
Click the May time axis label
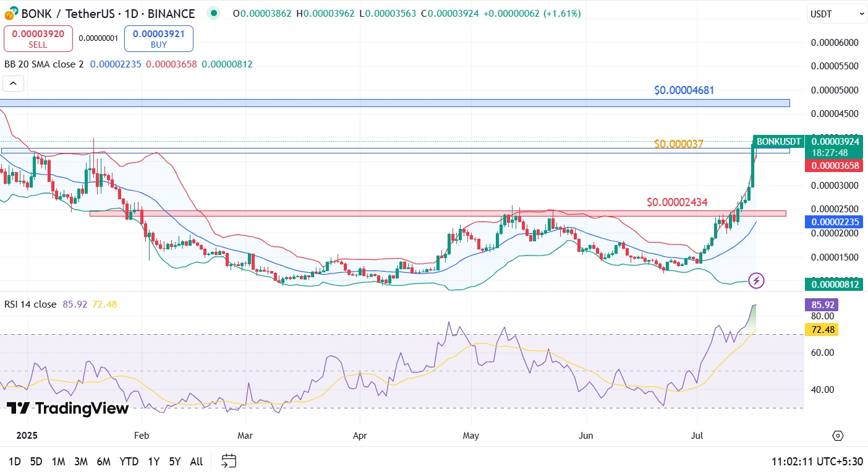tap(471, 436)
